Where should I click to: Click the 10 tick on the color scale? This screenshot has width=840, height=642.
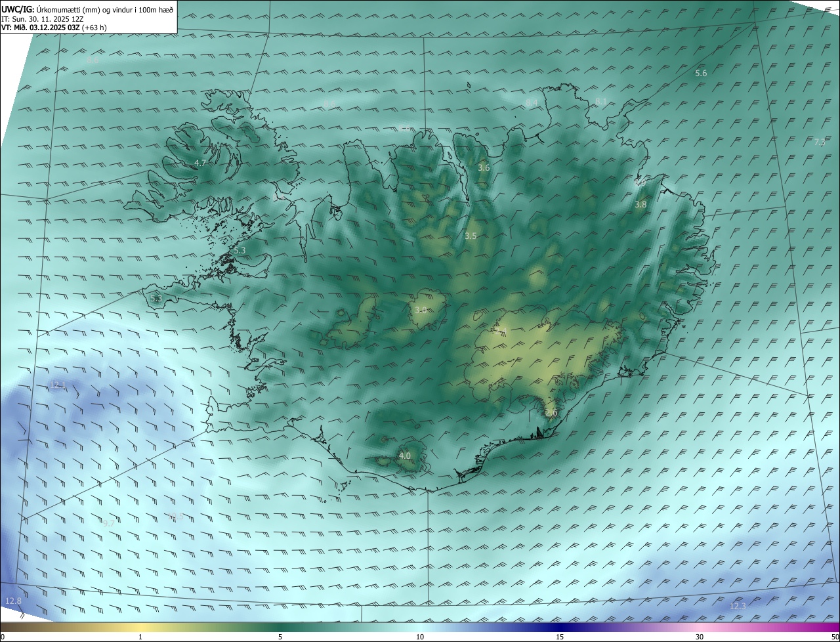420,637
